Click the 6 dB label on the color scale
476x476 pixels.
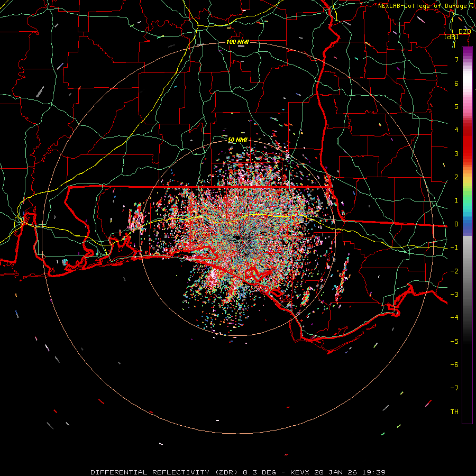click(x=456, y=83)
